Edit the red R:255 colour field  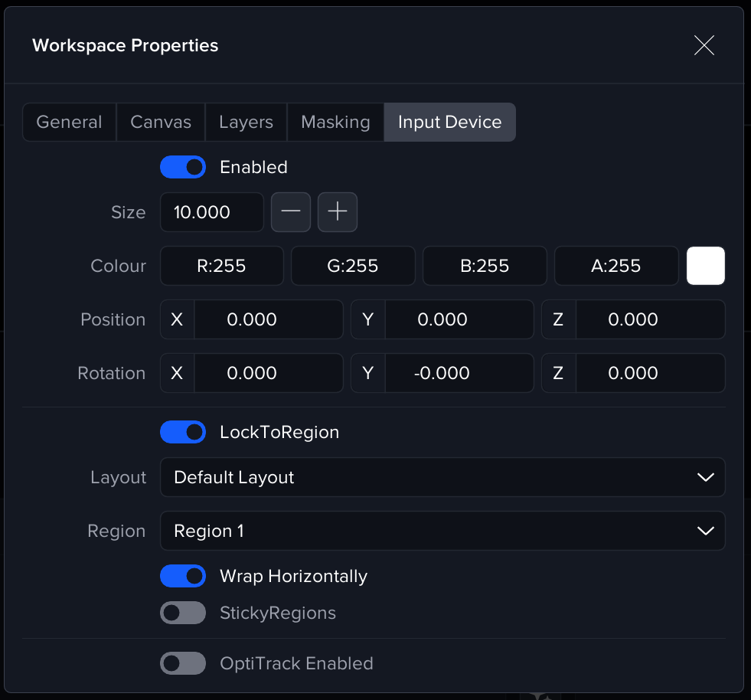click(x=222, y=266)
